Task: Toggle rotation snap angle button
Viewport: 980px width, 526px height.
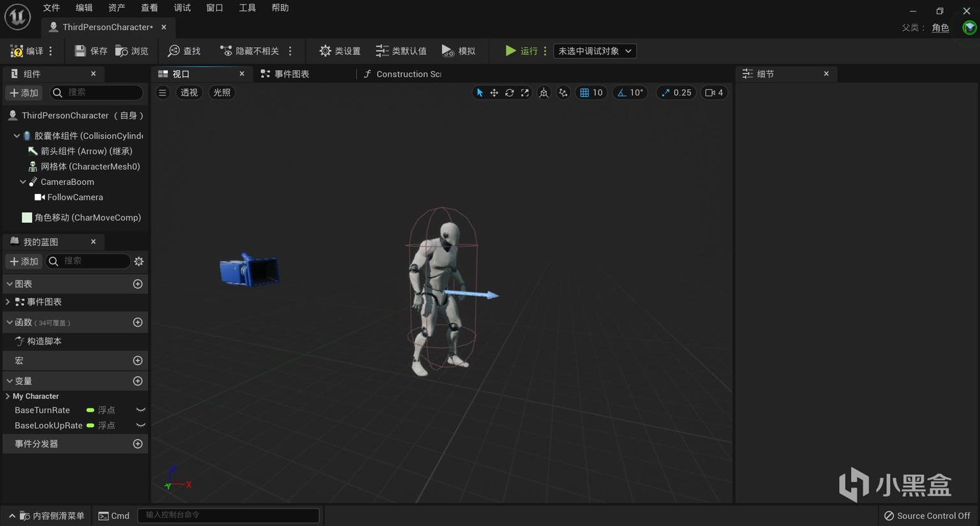Action: [x=621, y=93]
